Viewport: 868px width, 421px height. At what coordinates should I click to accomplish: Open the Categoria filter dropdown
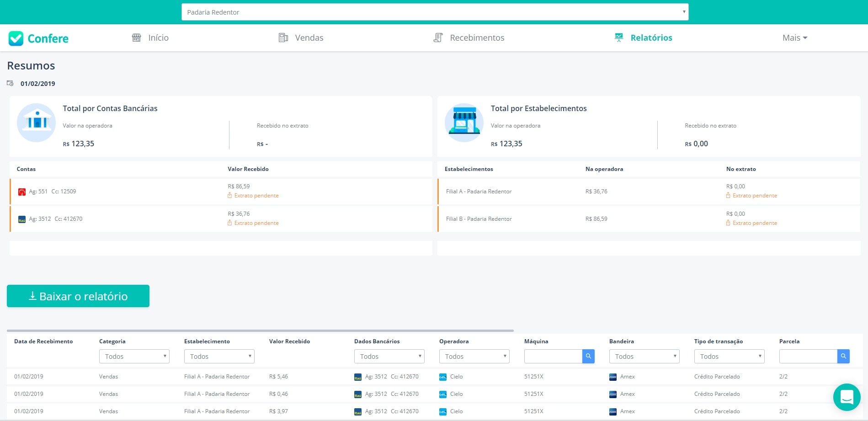(x=134, y=356)
